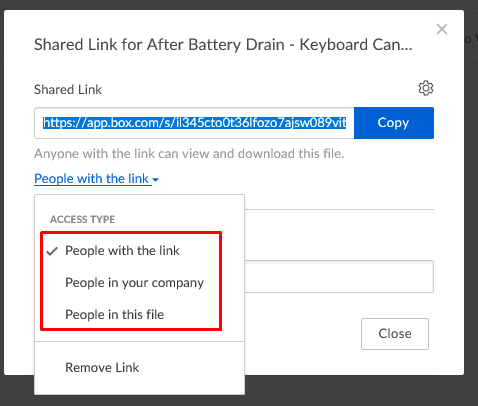Click the Shared Link label above URL
The height and width of the screenshot is (406, 478).
coord(68,90)
